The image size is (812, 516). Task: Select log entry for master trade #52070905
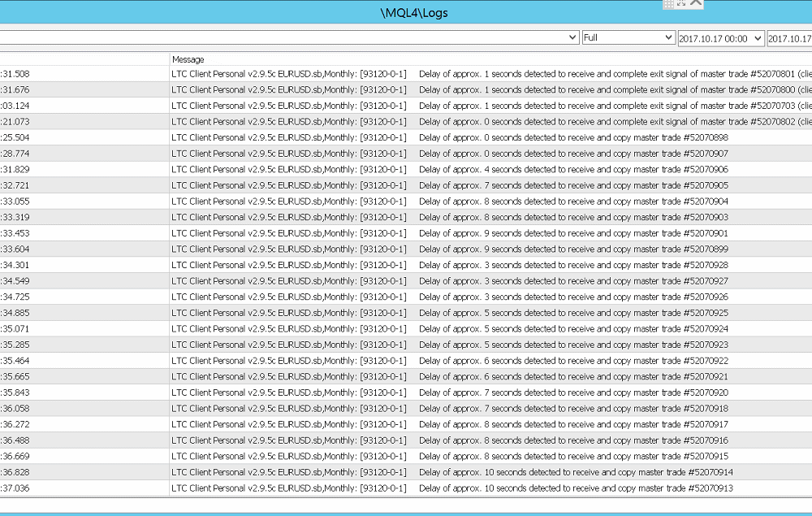click(406, 185)
